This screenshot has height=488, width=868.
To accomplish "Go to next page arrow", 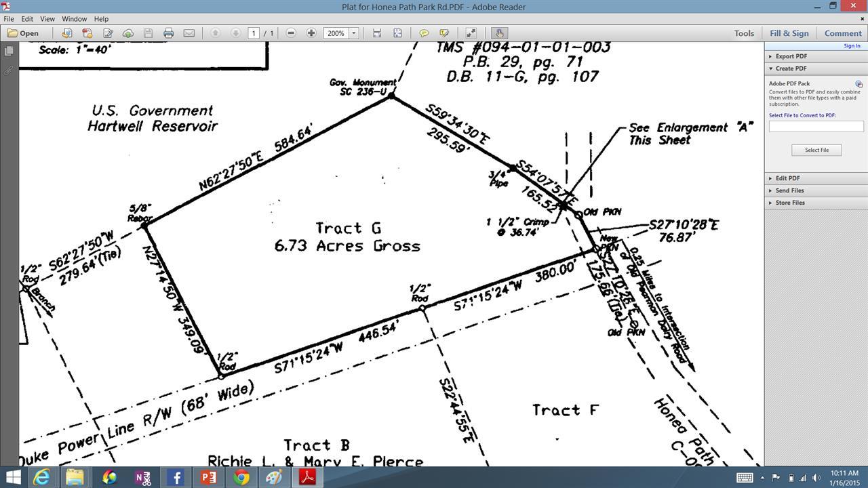I will pos(235,33).
